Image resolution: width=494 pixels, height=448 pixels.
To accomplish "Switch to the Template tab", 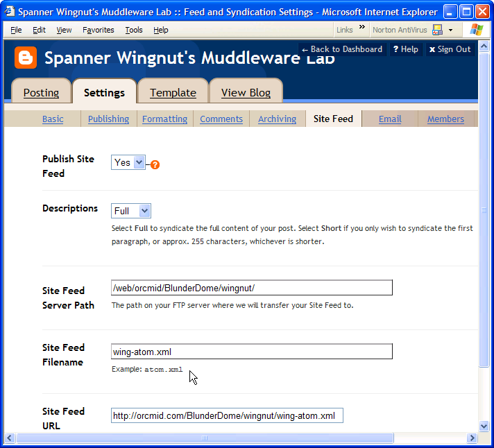I will pyautogui.click(x=173, y=93).
